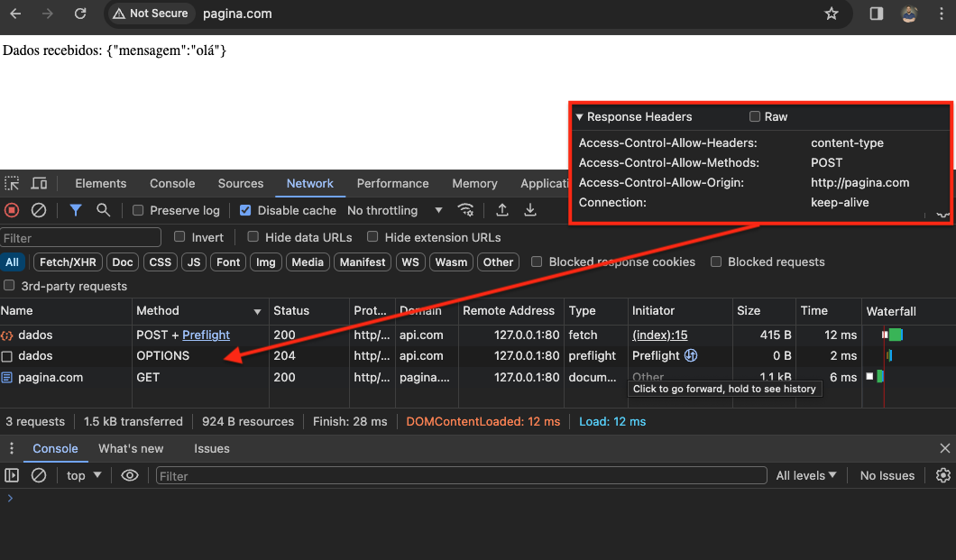Sort by the Method column
This screenshot has width=956, height=560.
pos(200,311)
